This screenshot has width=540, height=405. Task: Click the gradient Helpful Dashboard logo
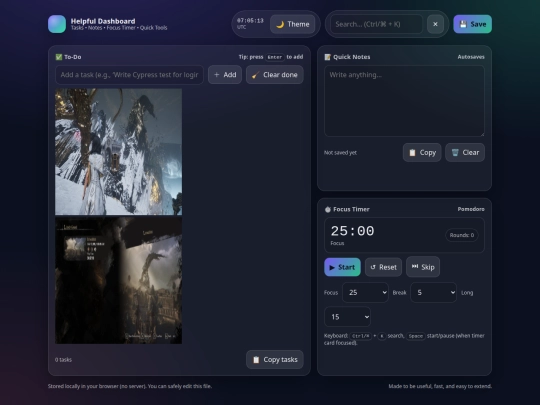pos(57,24)
